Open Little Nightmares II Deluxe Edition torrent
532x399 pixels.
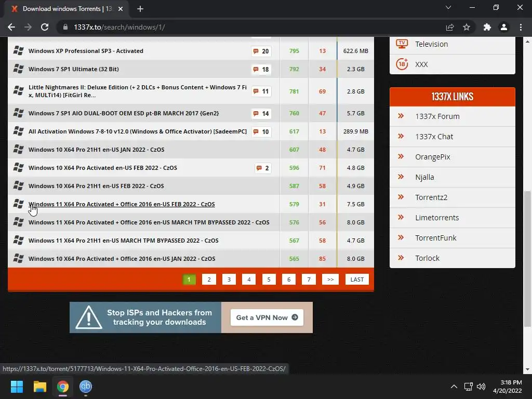pyautogui.click(x=137, y=91)
